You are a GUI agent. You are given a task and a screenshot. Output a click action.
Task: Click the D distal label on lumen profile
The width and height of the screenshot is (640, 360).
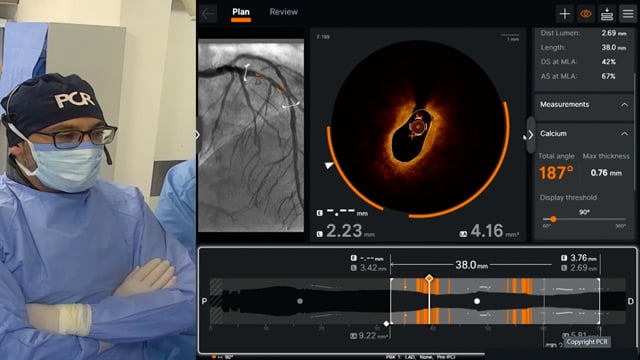pos(631,301)
